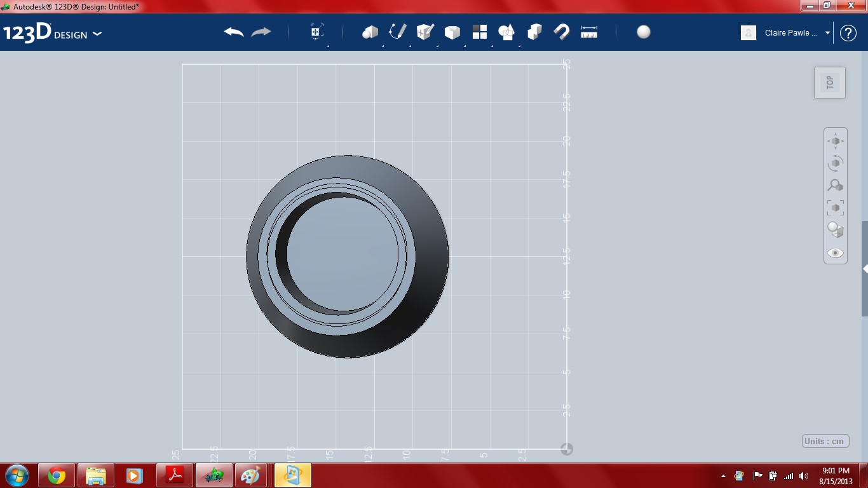868x488 pixels.
Task: Open the Material sphere tool
Action: (644, 32)
